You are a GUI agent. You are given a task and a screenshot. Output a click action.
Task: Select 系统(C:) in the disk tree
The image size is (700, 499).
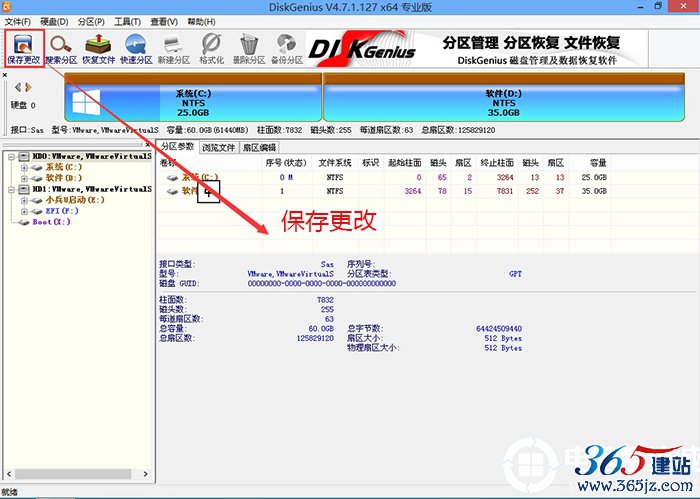[x=64, y=167]
